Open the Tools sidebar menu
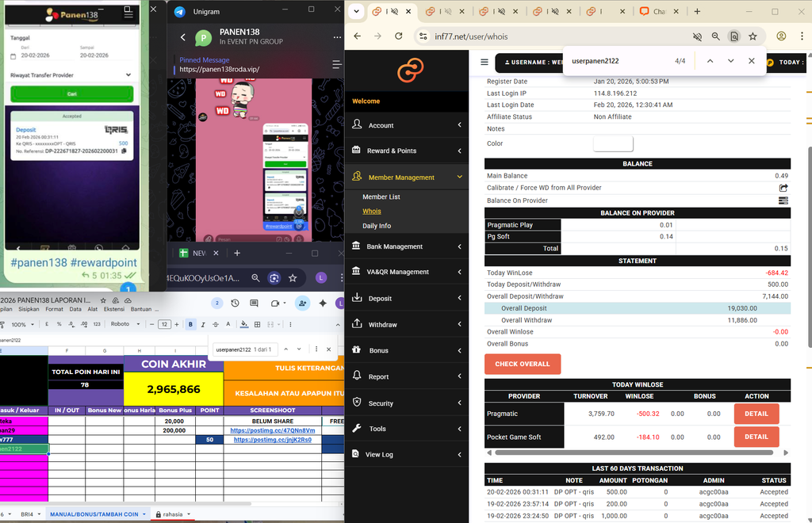Viewport: 812px width, 523px height. point(407,429)
